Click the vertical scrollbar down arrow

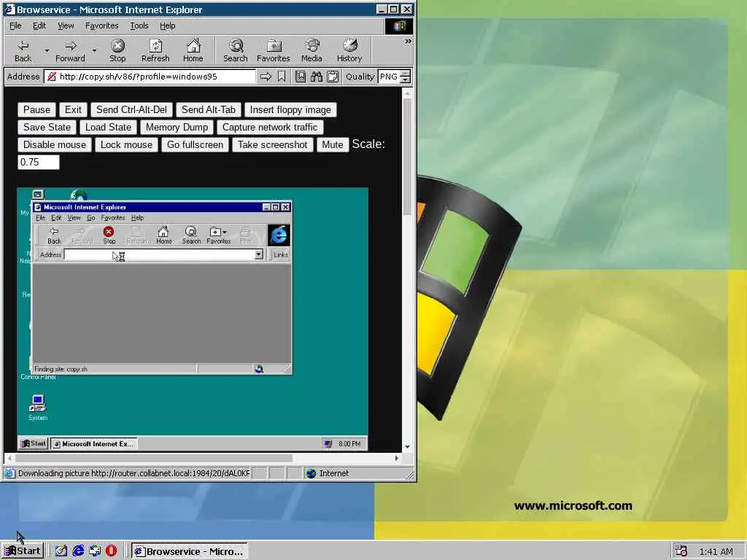point(407,447)
